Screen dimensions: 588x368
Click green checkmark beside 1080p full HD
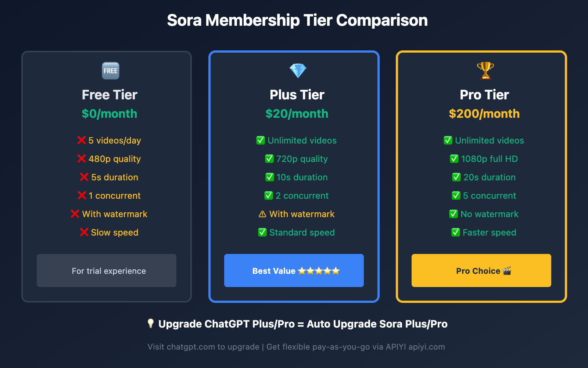pyautogui.click(x=454, y=159)
